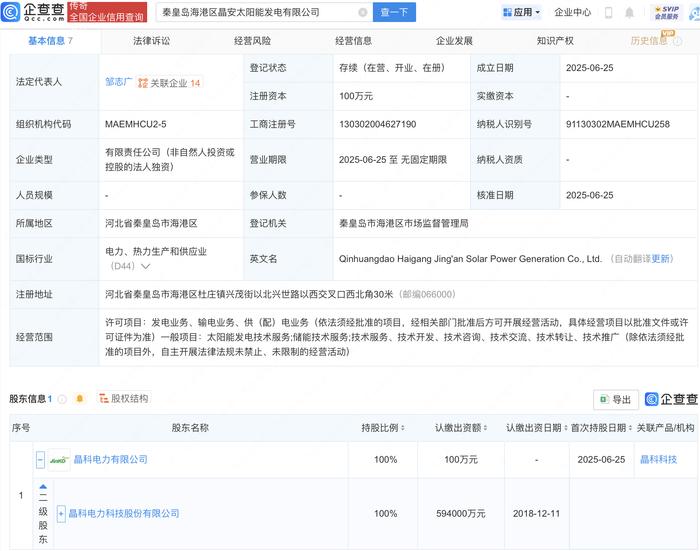
Task: Click the 关联企业 14 badge
Action: (169, 83)
